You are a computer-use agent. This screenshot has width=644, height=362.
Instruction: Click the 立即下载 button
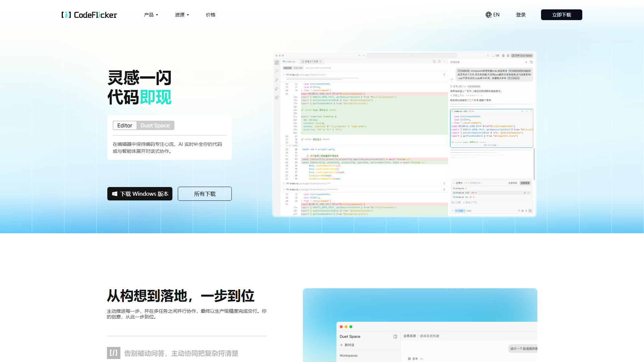point(561,15)
